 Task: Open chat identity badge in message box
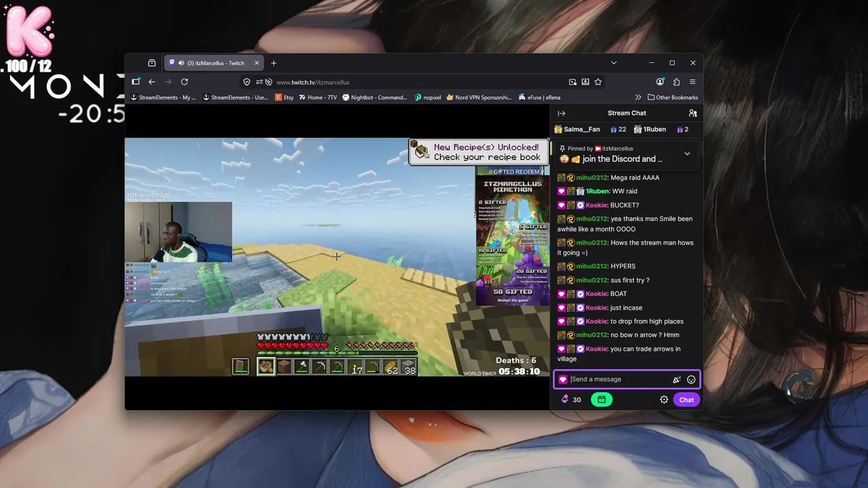(563, 380)
